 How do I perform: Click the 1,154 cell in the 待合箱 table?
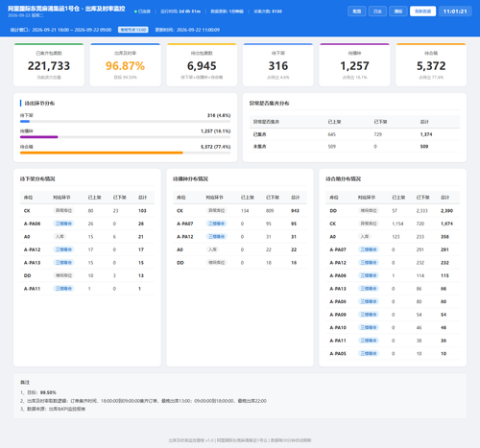397,224
